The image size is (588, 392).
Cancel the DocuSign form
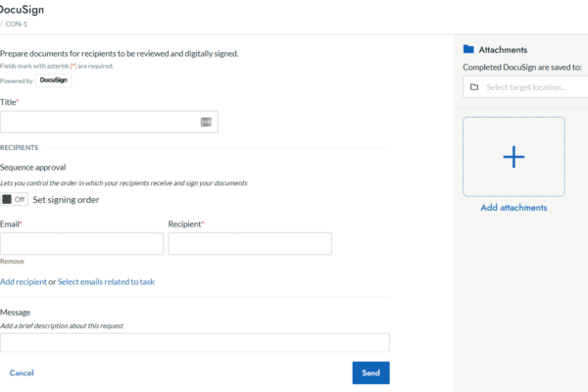(x=22, y=372)
